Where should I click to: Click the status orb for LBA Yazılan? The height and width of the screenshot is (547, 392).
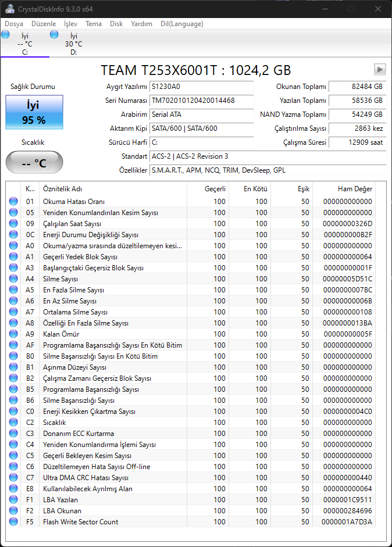13,499
